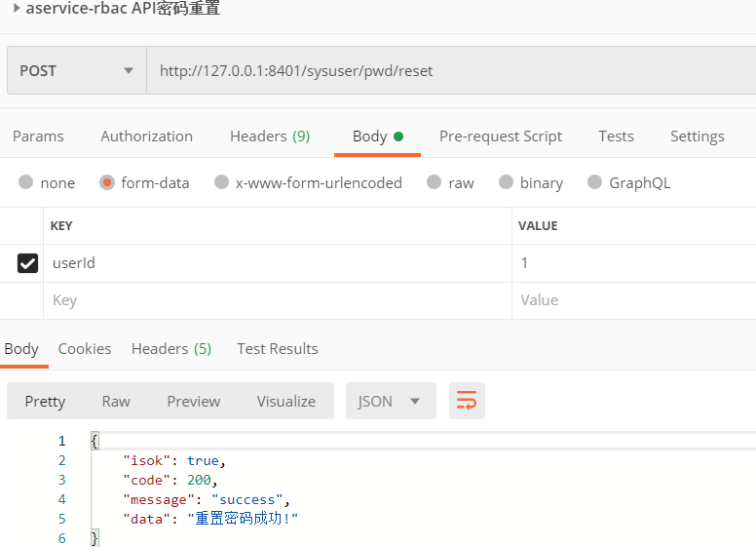Image resolution: width=756 pixels, height=547 pixels.
Task: Select the GraphQL body type
Action: tap(595, 182)
